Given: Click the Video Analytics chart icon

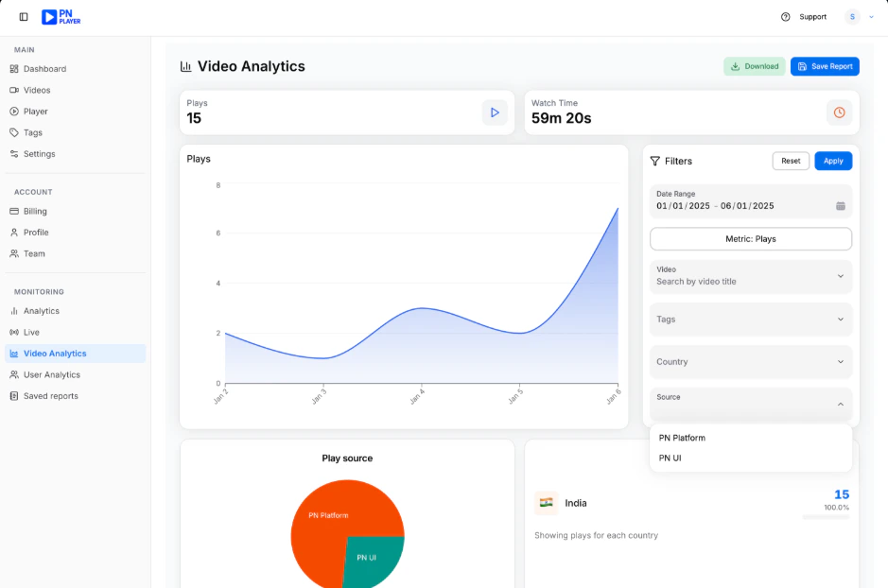Looking at the screenshot, I should [x=14, y=354].
